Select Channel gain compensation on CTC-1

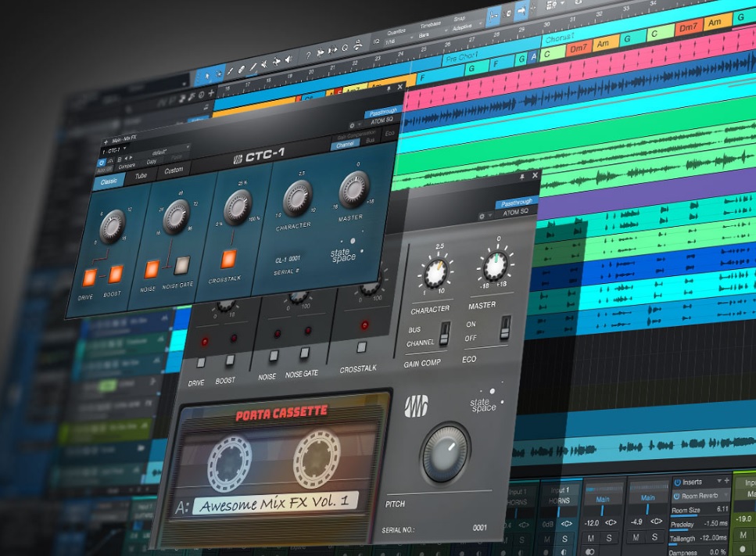[x=345, y=145]
